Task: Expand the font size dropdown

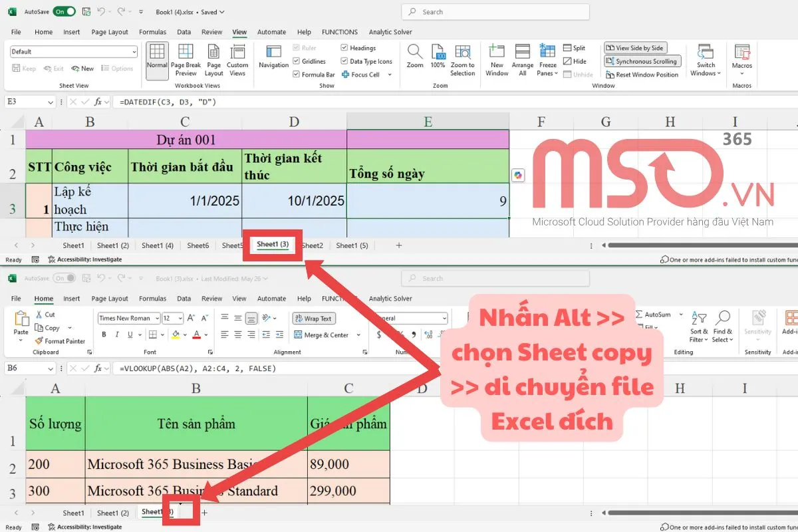Action: point(180,318)
